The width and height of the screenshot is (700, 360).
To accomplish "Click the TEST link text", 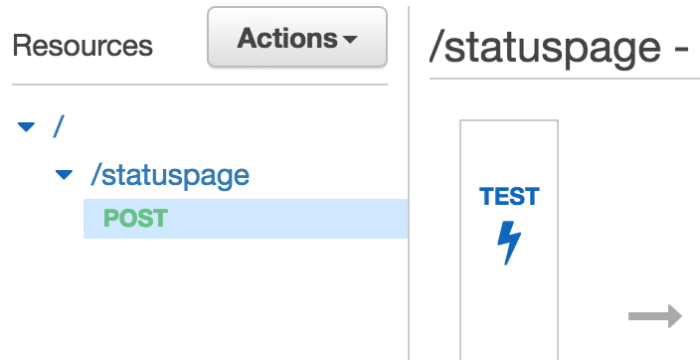I will [509, 197].
